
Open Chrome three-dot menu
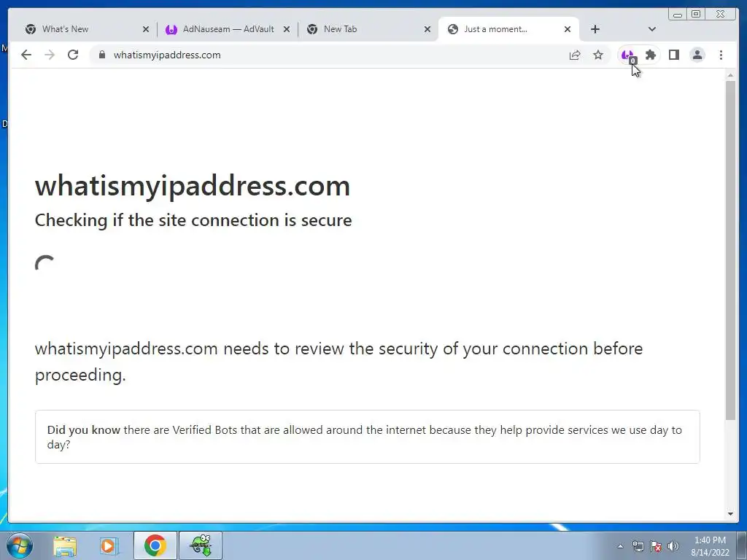721,55
